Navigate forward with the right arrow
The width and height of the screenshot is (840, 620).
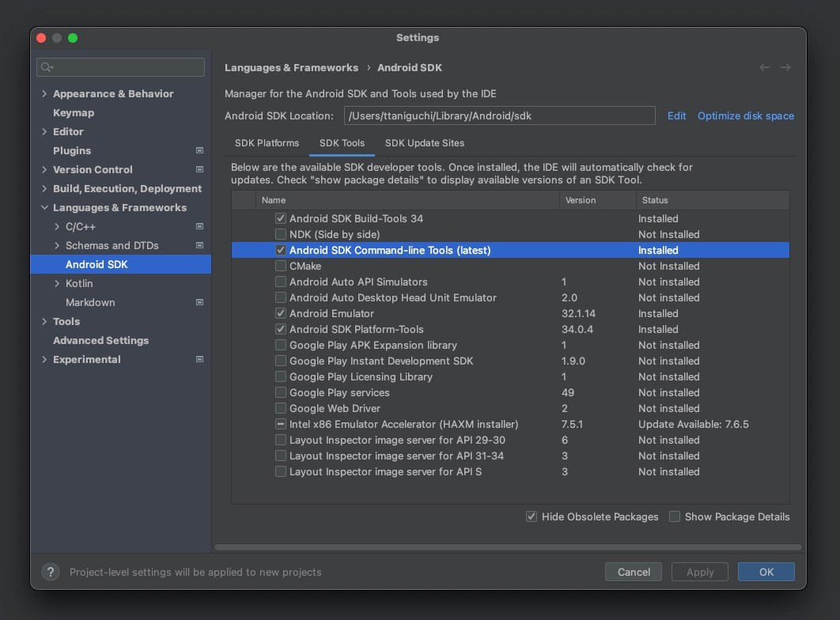tap(785, 67)
